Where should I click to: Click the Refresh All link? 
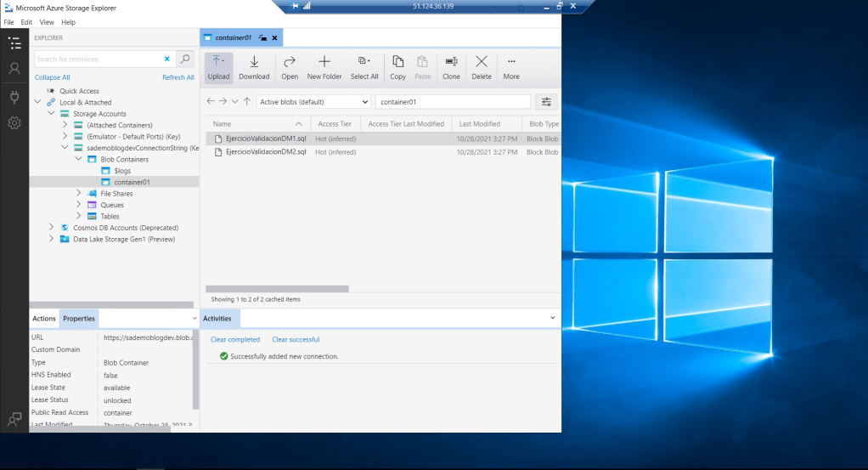[x=178, y=77]
